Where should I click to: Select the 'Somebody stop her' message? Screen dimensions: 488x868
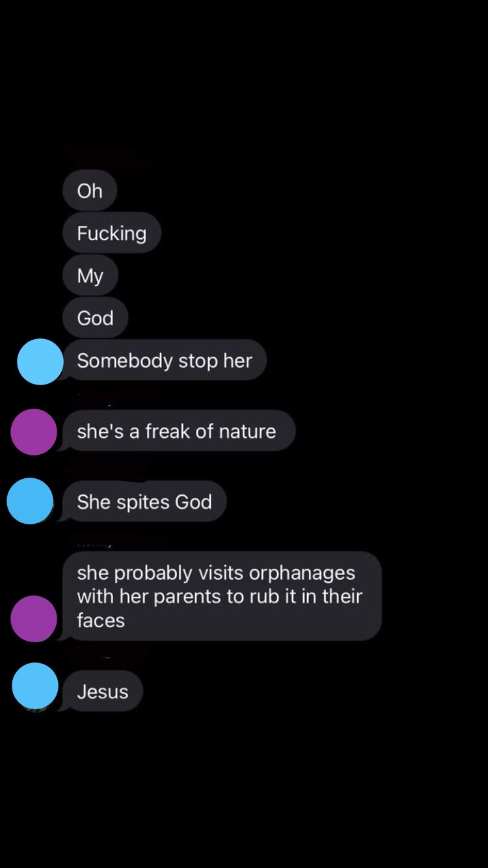click(165, 360)
